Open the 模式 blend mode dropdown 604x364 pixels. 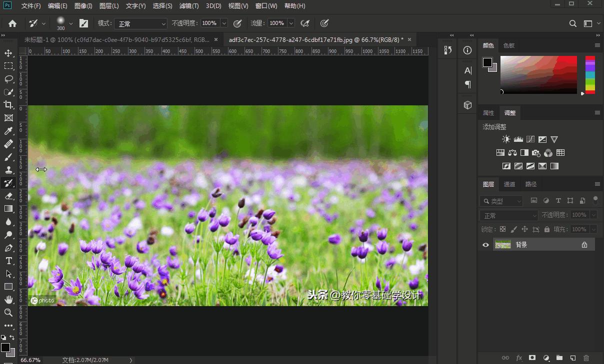pos(140,23)
